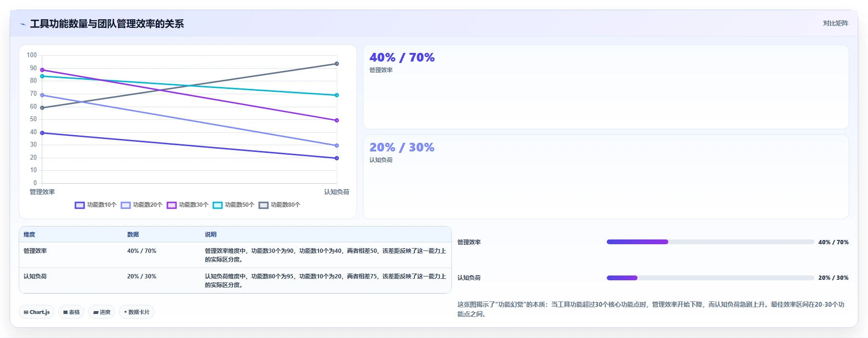Click the 20% / 30% data card value
868x338 pixels.
[x=402, y=148]
